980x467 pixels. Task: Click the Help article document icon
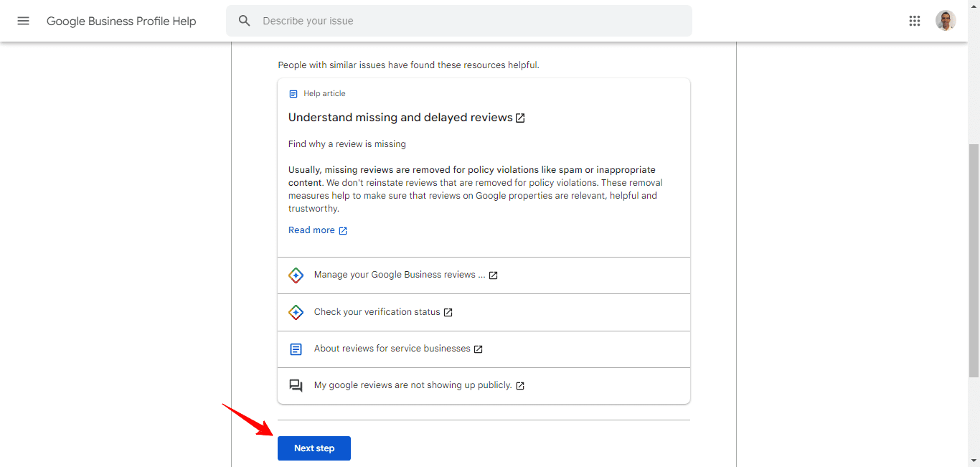tap(293, 94)
